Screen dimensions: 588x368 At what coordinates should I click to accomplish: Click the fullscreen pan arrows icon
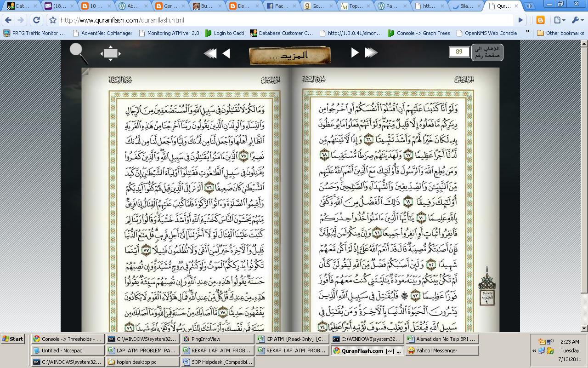point(110,52)
